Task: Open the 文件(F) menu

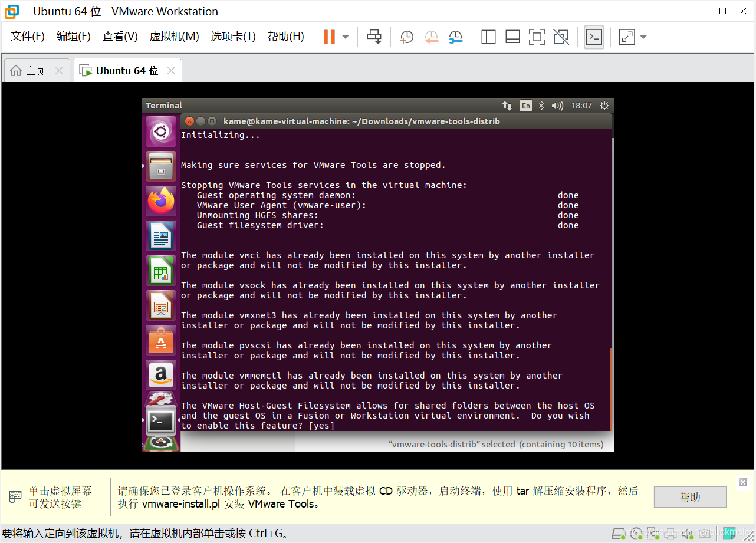Action: [x=28, y=37]
